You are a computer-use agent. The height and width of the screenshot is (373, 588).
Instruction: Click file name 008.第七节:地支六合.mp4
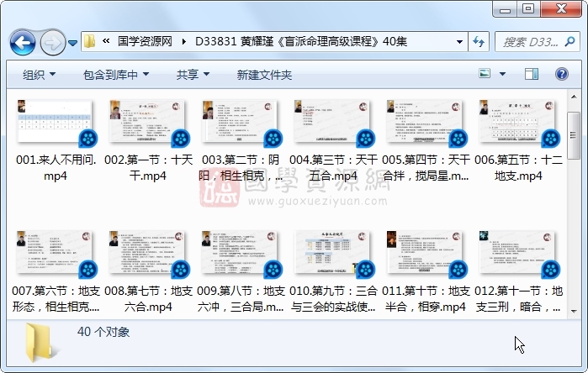tap(148, 299)
